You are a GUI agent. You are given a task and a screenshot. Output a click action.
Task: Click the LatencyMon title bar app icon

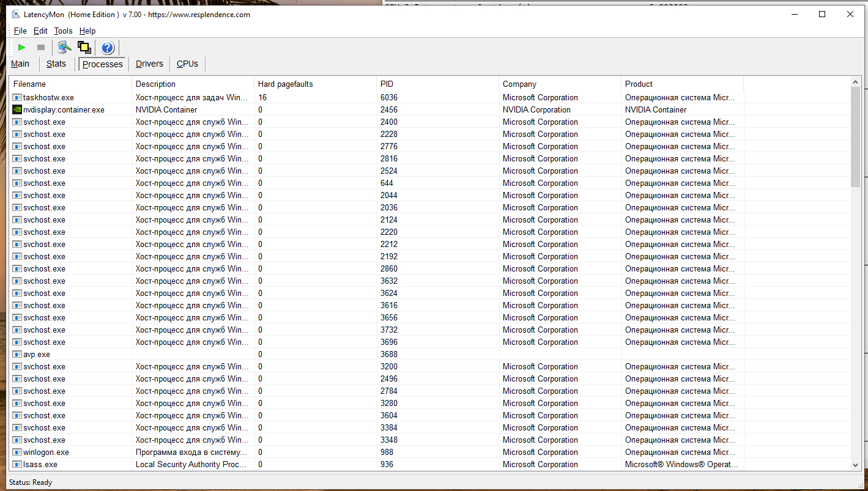point(15,15)
